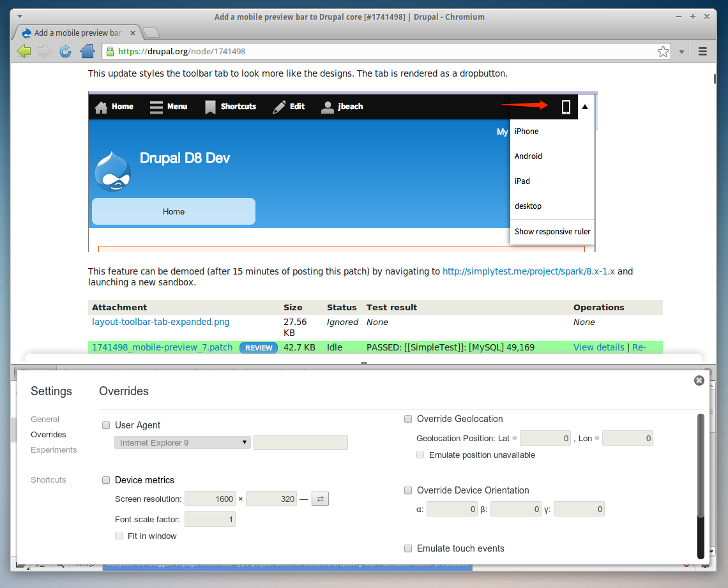Click the Geolocation Lat field

[x=545, y=438]
